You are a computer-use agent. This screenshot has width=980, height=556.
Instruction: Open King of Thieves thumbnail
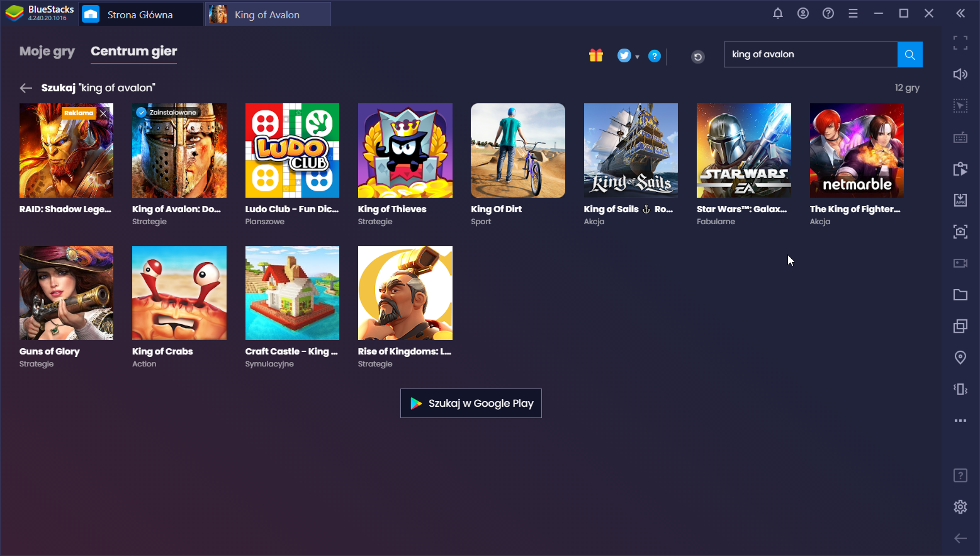(x=405, y=150)
